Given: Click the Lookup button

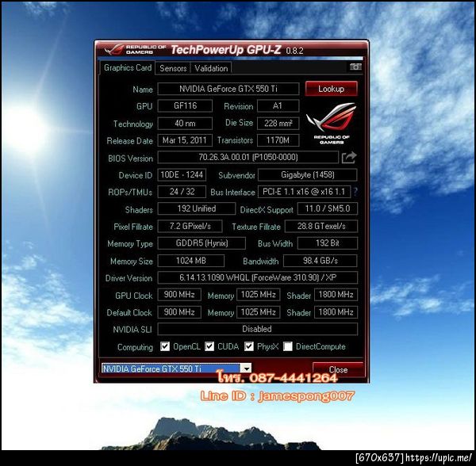Looking at the screenshot, I should coord(331,89).
